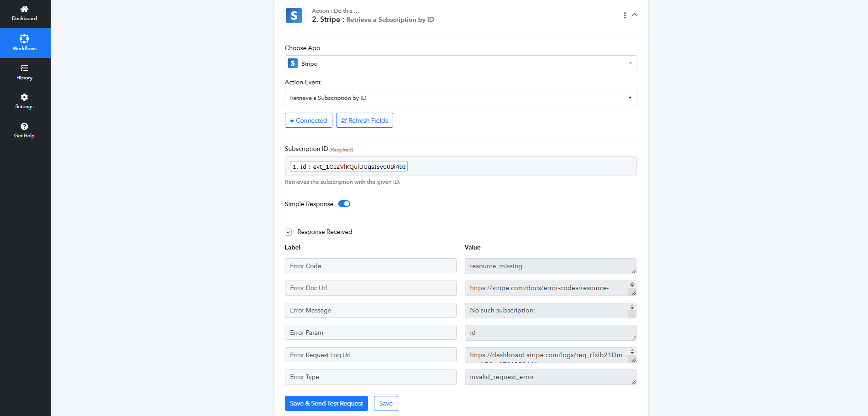The image size is (868, 416).
Task: Open the Settings gear icon
Action: coord(24,97)
